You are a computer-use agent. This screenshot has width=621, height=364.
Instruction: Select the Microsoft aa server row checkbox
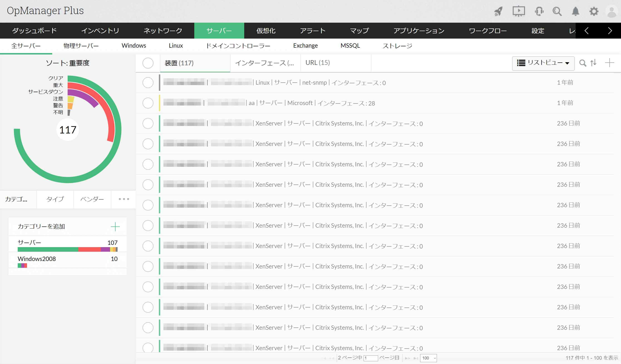click(148, 103)
